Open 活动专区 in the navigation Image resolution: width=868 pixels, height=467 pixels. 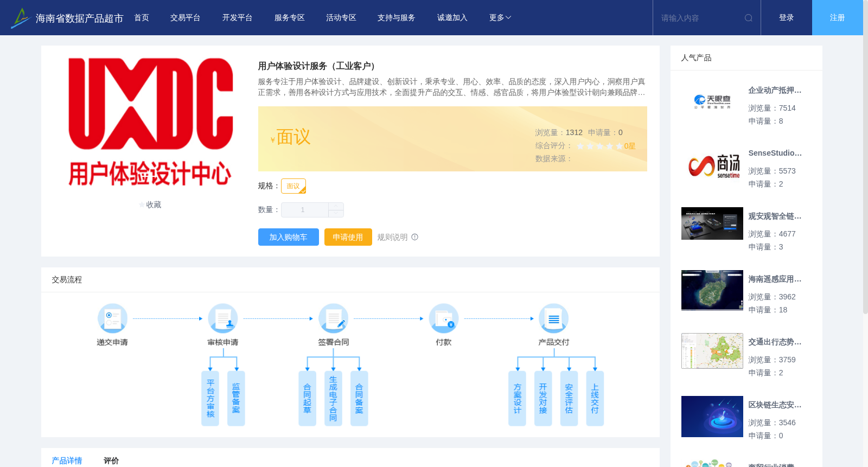(341, 18)
